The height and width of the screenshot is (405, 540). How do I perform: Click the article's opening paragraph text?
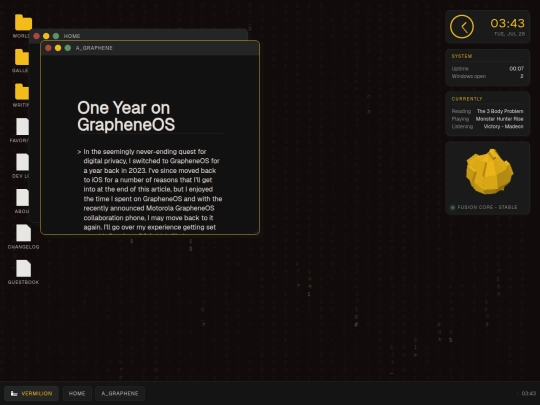(153, 192)
